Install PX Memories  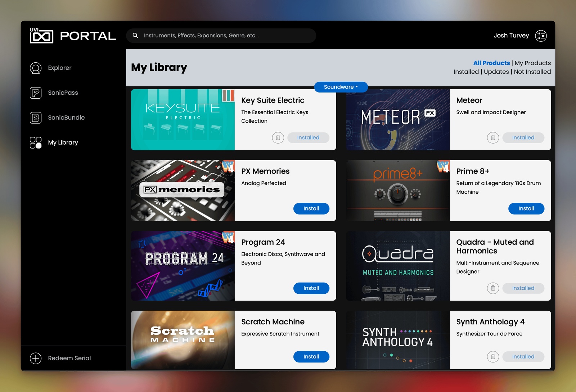pyautogui.click(x=311, y=208)
